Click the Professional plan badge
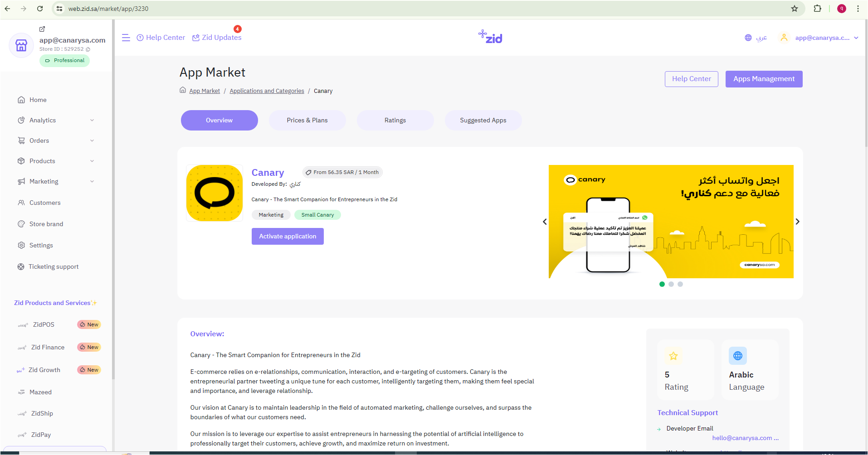The image size is (868, 455). 65,60
